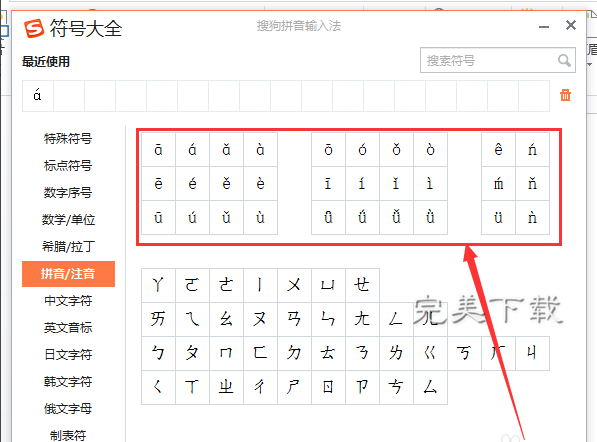
Task: Insert zhuyin symbol ㄇ
Action: tap(226, 353)
